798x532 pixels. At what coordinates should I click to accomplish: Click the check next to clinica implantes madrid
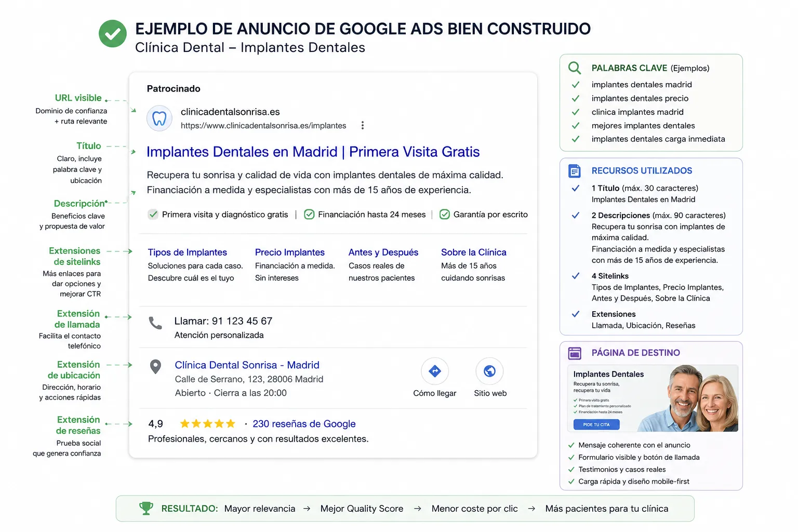pos(576,112)
